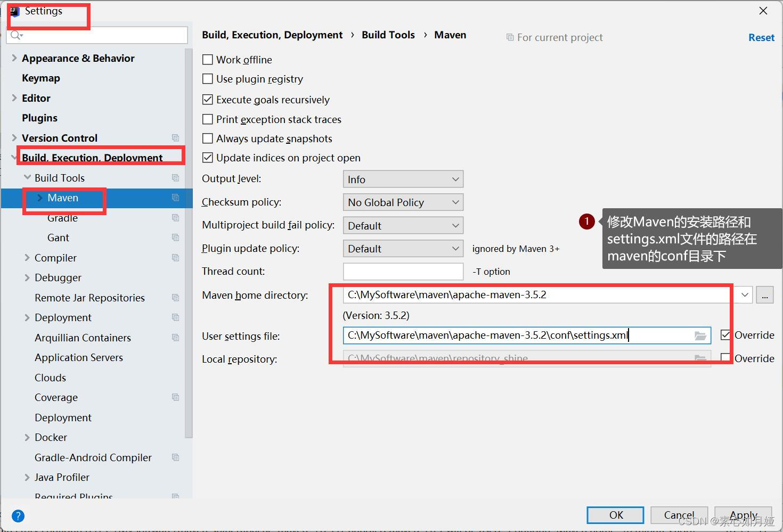The width and height of the screenshot is (783, 532).
Task: Click the browse button for Maven home
Action: (765, 295)
